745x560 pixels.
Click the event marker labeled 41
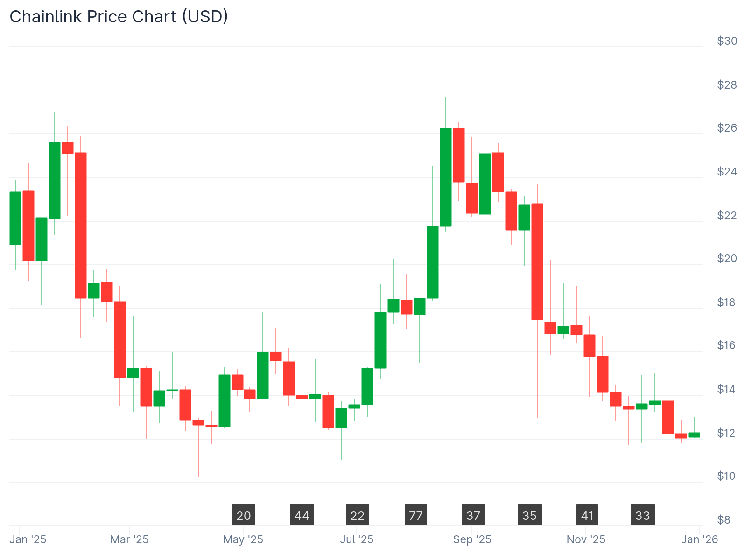[587, 515]
